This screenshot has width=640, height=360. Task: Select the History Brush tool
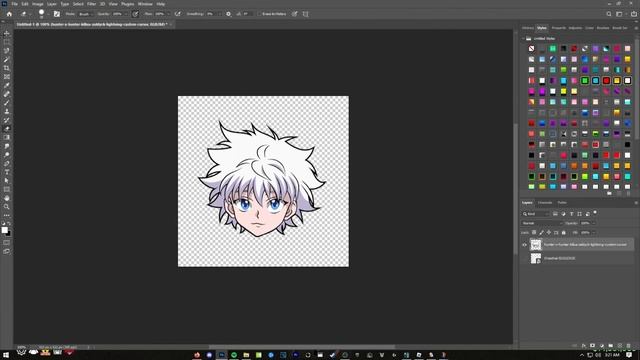click(7, 120)
